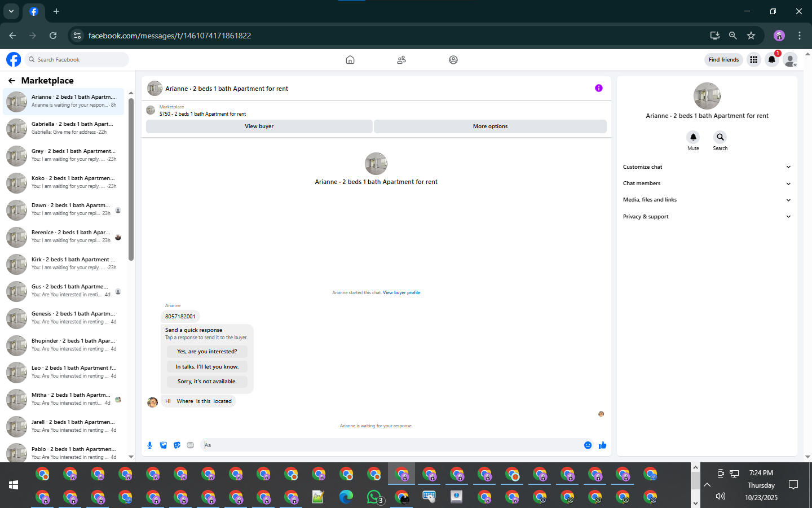Open Bhupinder's apartment conversation
Image resolution: width=812 pixels, height=508 pixels.
(64, 345)
